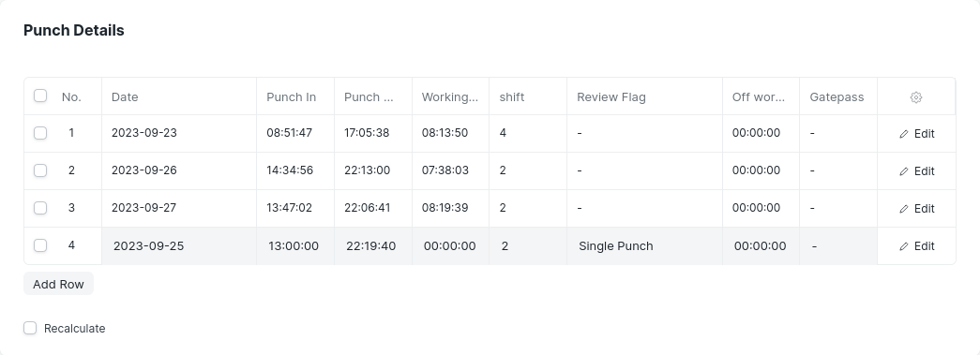
Task: Click the Punch In cell 13:00:00
Action: point(295,245)
